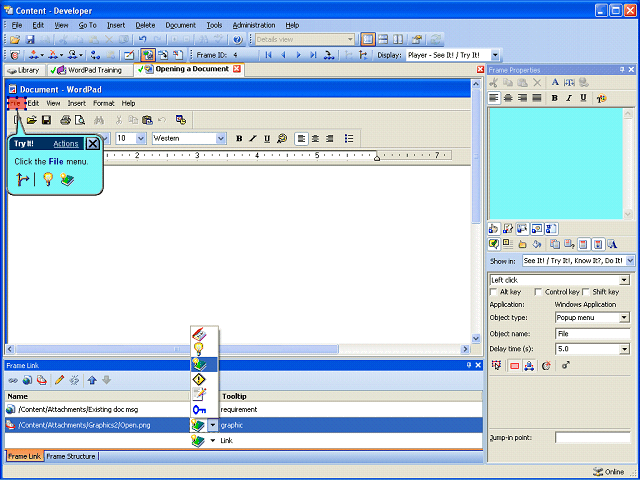640x480 pixels.
Task: Open icon dropdown arrow in Link row
Action: (213, 440)
